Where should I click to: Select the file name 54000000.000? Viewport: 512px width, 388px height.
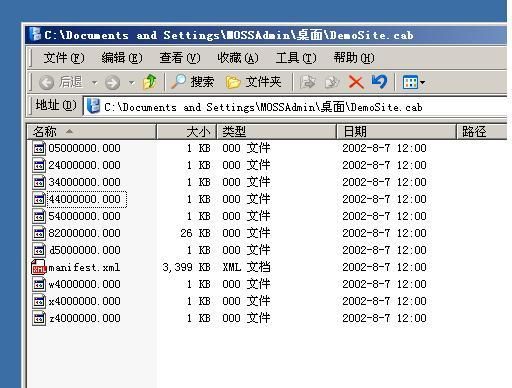pos(85,216)
